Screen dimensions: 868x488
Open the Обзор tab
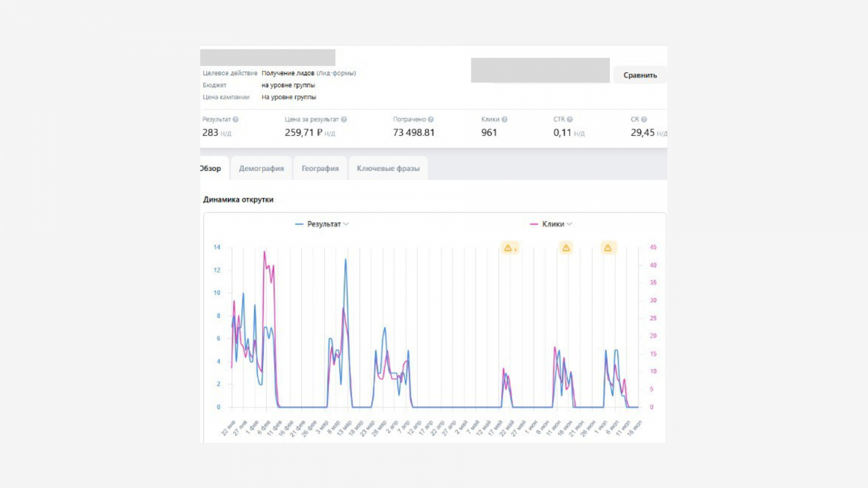pos(212,168)
